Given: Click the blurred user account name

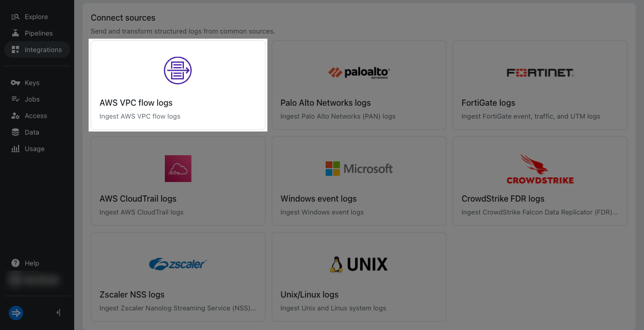Looking at the screenshot, I should [34, 279].
